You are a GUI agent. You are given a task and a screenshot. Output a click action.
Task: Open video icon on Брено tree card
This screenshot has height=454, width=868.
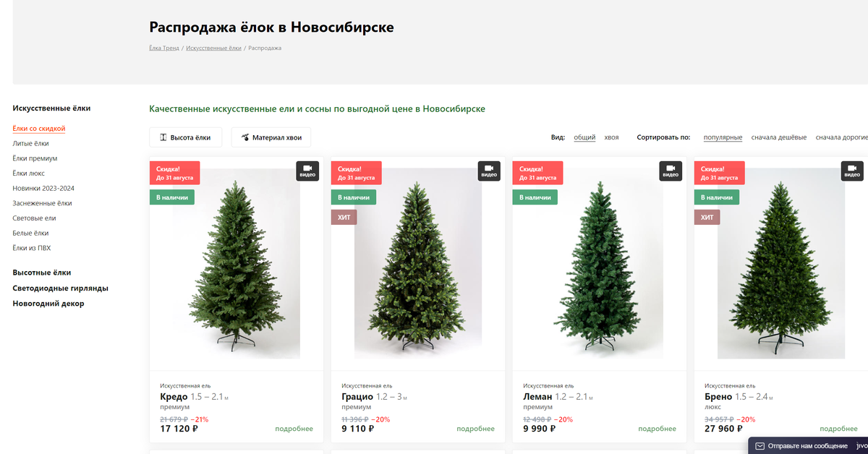pos(852,171)
